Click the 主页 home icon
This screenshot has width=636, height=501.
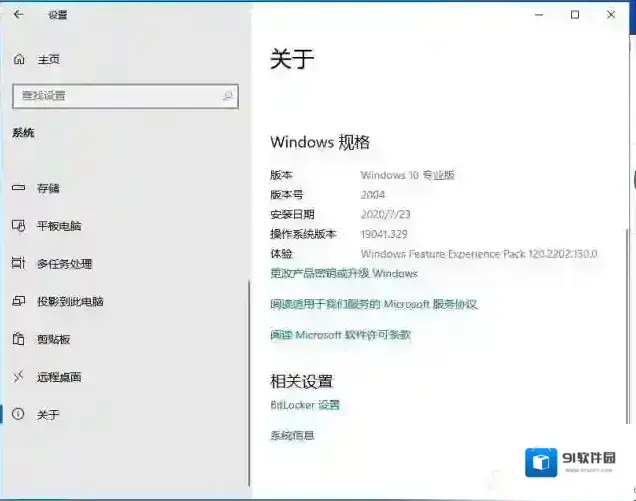point(19,60)
